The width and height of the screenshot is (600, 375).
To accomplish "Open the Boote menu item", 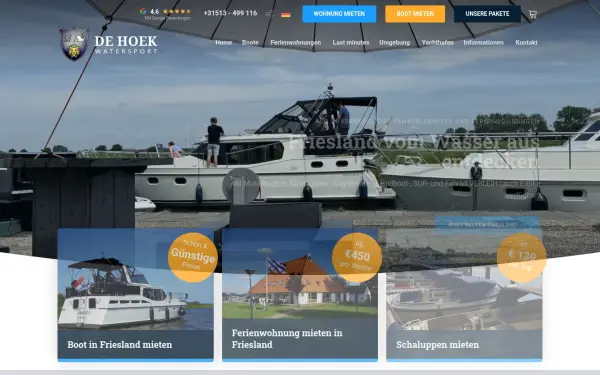I will (250, 42).
